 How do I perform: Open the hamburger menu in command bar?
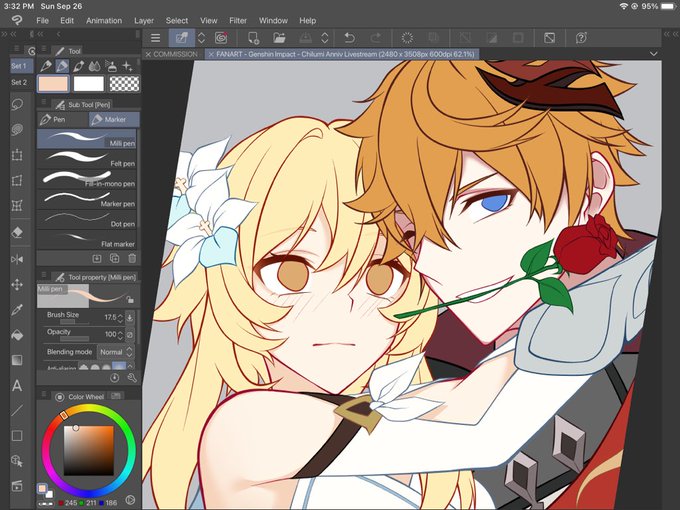155,38
